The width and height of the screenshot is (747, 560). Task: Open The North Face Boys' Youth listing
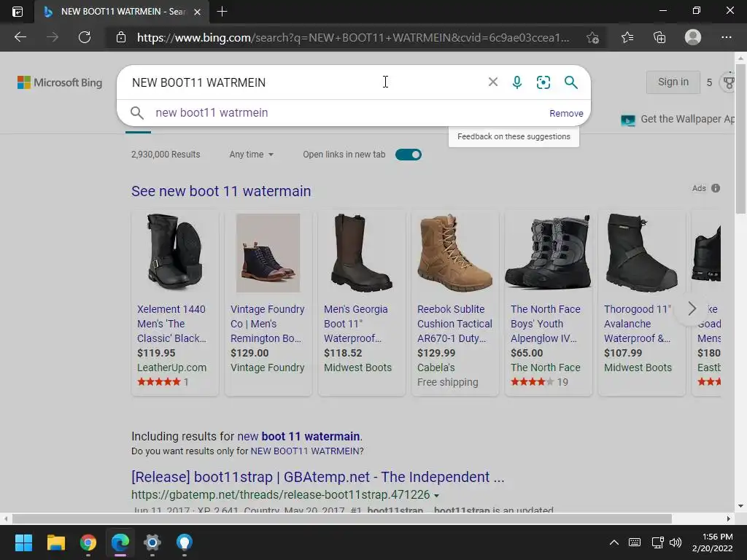click(x=546, y=324)
